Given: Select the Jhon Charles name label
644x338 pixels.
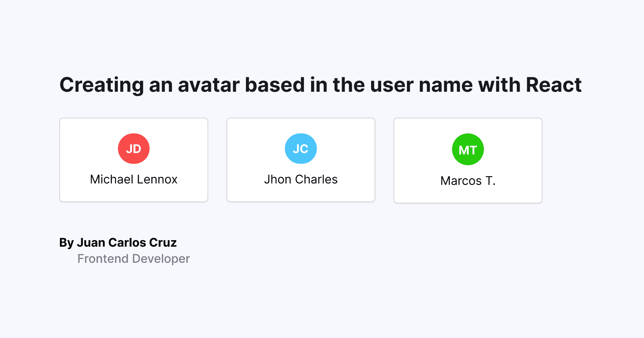Looking at the screenshot, I should pos(301,179).
